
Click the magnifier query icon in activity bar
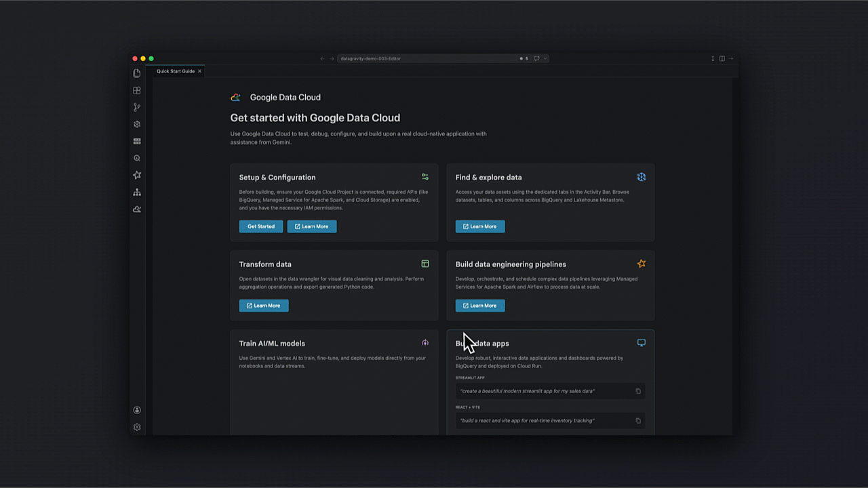coord(137,158)
